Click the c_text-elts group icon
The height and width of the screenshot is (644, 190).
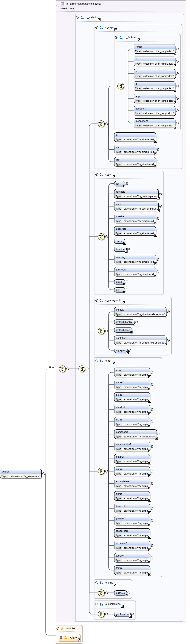pyautogui.click(x=82, y=17)
